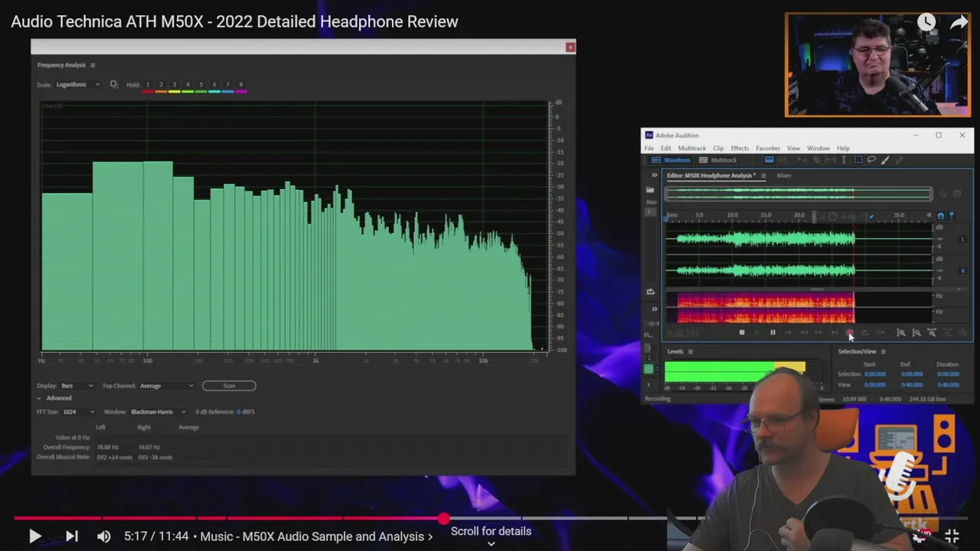Open the Effects menu in Audition
The image size is (980, 551).
740,148
